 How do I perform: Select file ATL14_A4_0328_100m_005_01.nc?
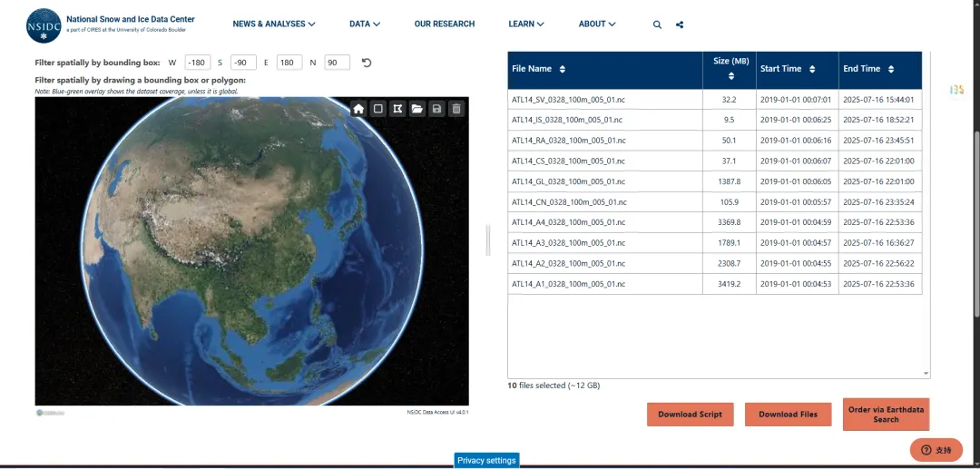[568, 222]
